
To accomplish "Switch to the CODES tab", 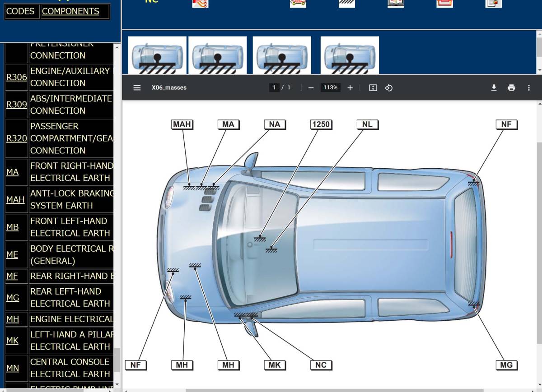I will (20, 11).
